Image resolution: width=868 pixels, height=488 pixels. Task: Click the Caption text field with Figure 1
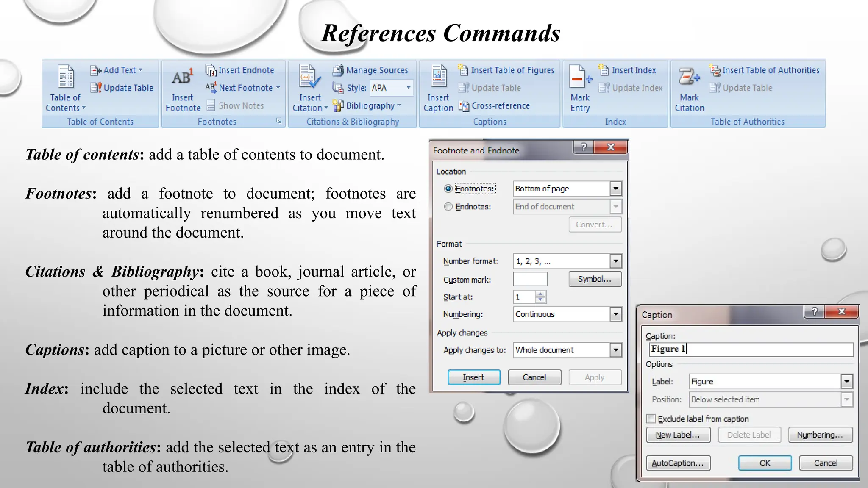[751, 349]
